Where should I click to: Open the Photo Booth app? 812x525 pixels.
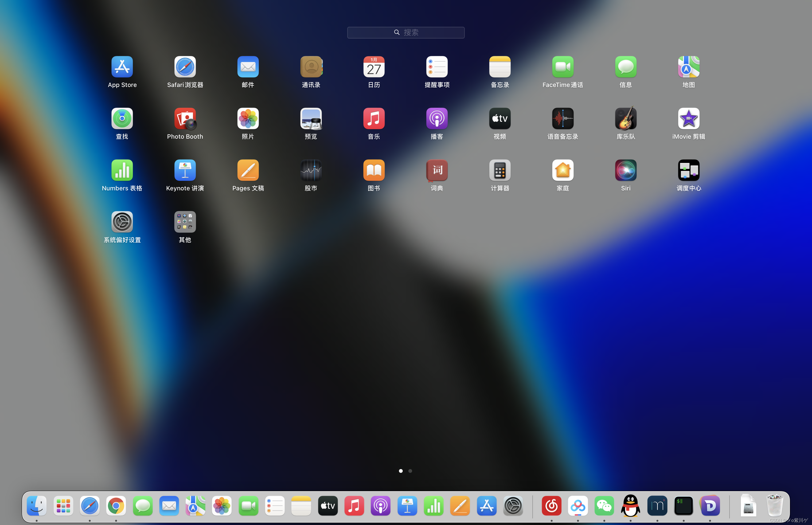coord(185,119)
